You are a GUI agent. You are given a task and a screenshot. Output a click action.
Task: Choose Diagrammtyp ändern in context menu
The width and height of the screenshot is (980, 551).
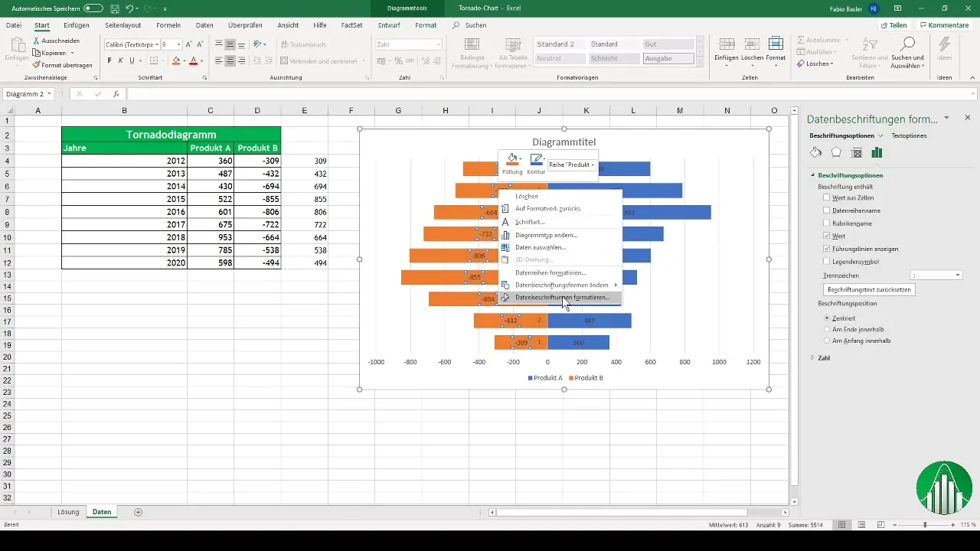[560, 235]
